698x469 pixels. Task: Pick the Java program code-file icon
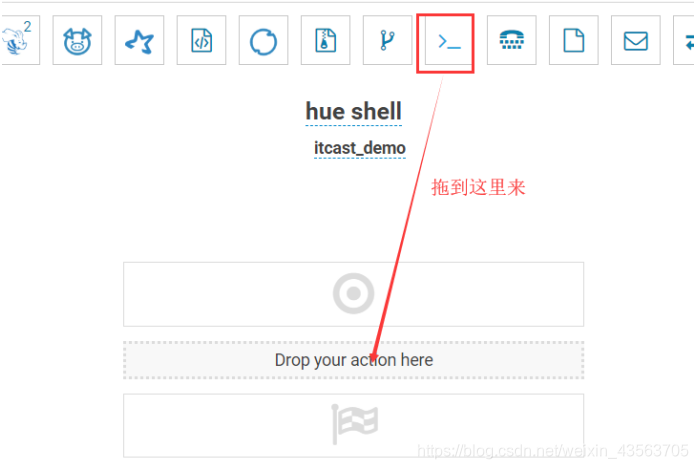click(201, 40)
